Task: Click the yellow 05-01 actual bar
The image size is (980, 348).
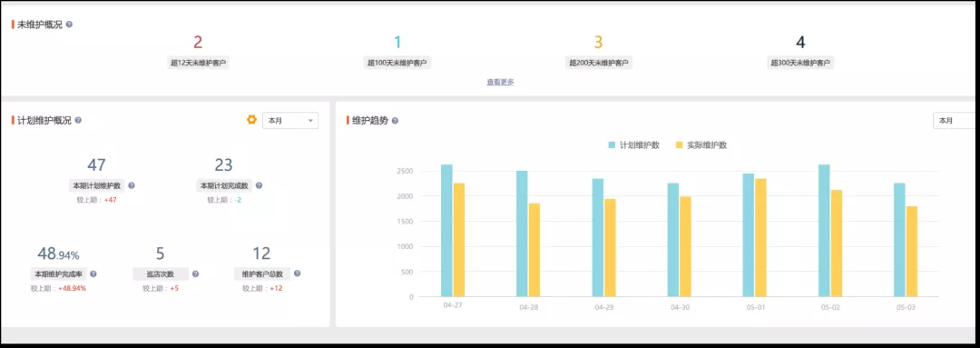Action: pyautogui.click(x=760, y=238)
